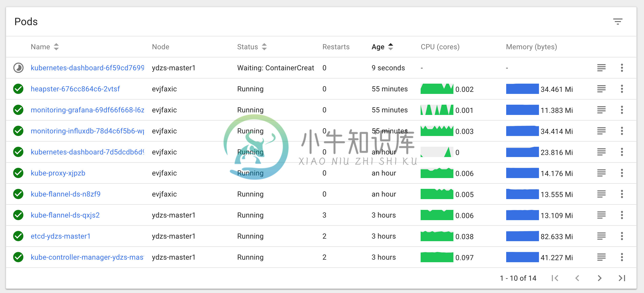View logs for heapster-676cc864c6-2vtsf pod

pyautogui.click(x=601, y=89)
